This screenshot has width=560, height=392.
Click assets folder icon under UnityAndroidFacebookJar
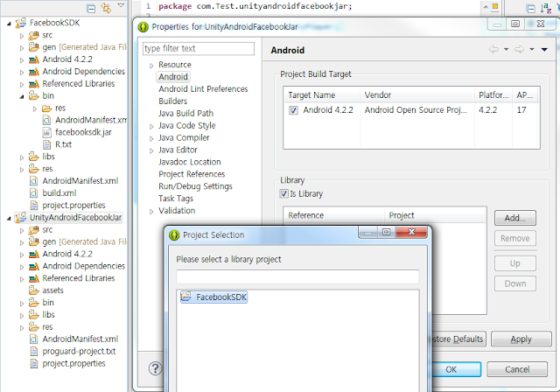pyautogui.click(x=33, y=290)
